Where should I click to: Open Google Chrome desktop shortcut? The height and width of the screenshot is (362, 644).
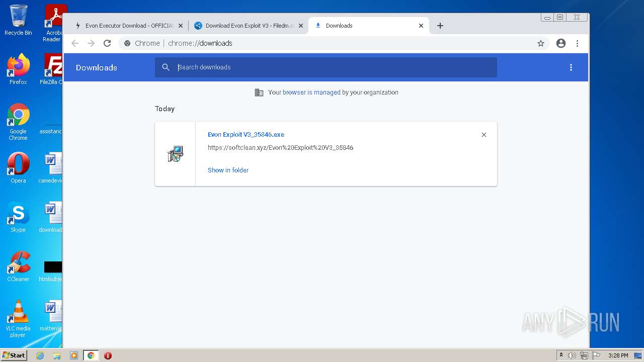point(18,122)
